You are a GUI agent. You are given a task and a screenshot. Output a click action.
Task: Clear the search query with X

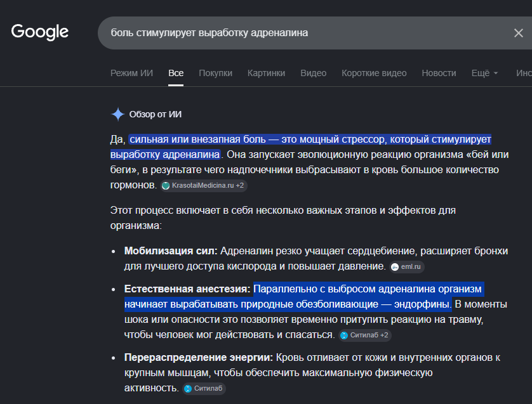[518, 33]
